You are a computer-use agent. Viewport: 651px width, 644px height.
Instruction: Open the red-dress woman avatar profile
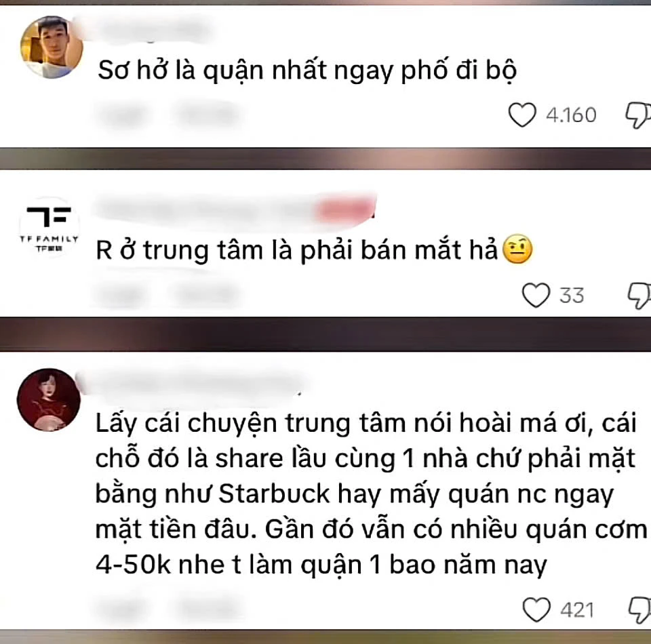[49, 399]
